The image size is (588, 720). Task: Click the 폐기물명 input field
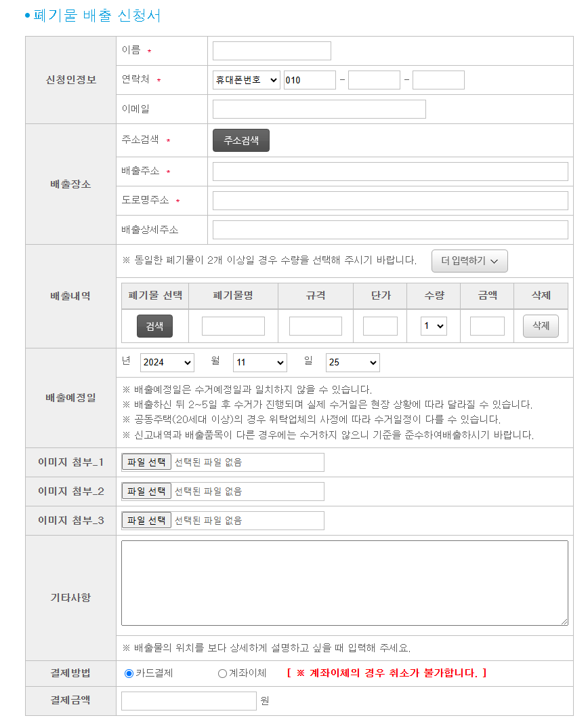pyautogui.click(x=233, y=326)
